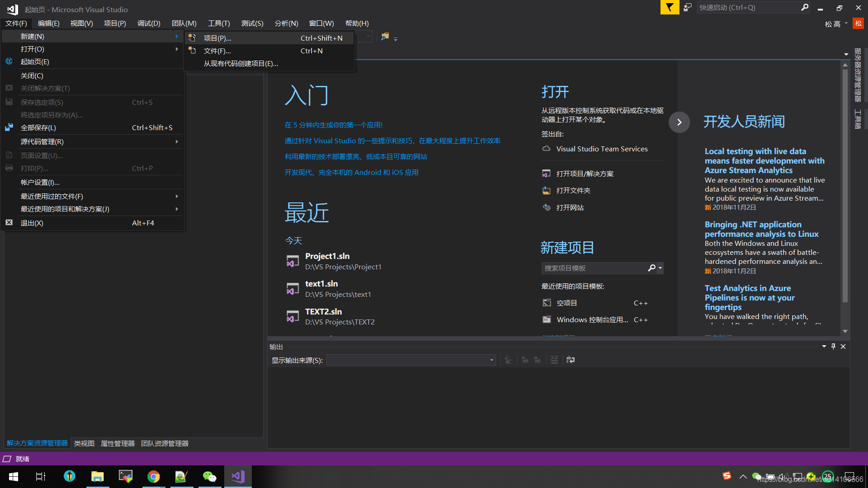Click the feedback icon beside Quick Launch

(688, 7)
